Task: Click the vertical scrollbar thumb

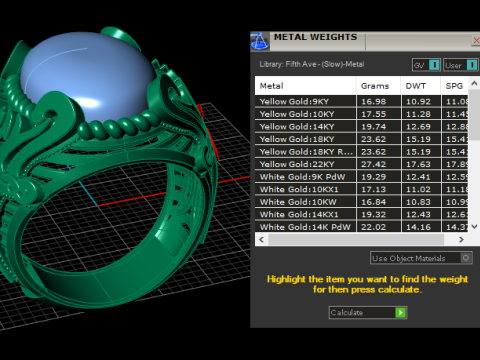Action: [474, 114]
